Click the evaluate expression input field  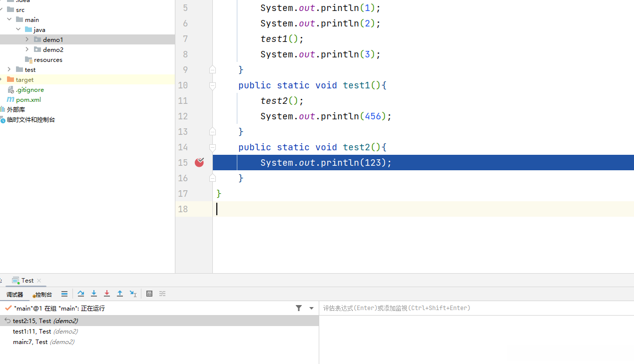pyautogui.click(x=475, y=308)
